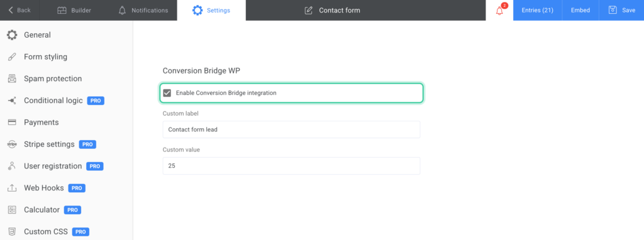The image size is (644, 240).
Task: Open the red alert bell with badge
Action: coord(499,10)
